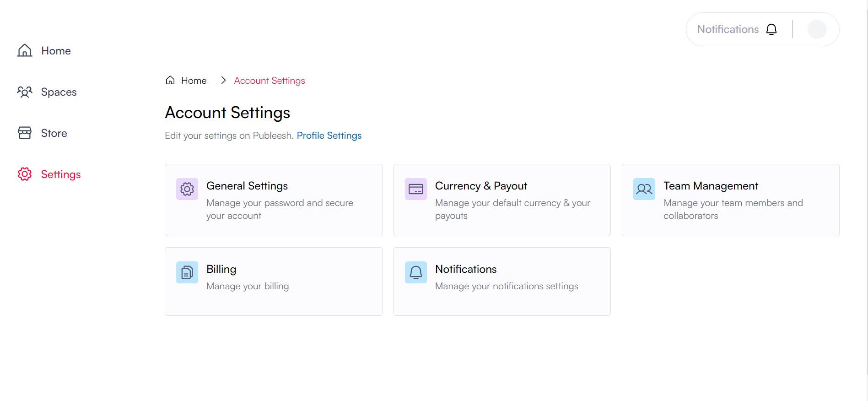The image size is (868, 401).
Task: Select the Store shop icon in sidebar
Action: 25,133
